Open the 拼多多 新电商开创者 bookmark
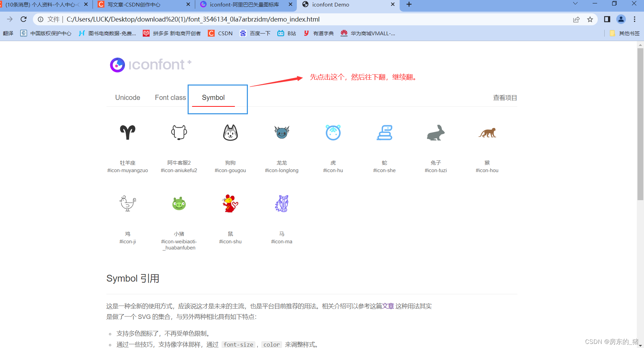 coord(172,33)
